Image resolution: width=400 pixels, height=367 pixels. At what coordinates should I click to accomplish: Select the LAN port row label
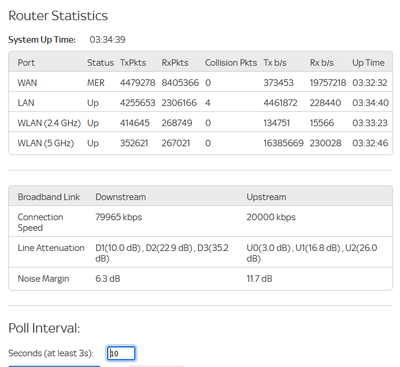click(x=26, y=103)
